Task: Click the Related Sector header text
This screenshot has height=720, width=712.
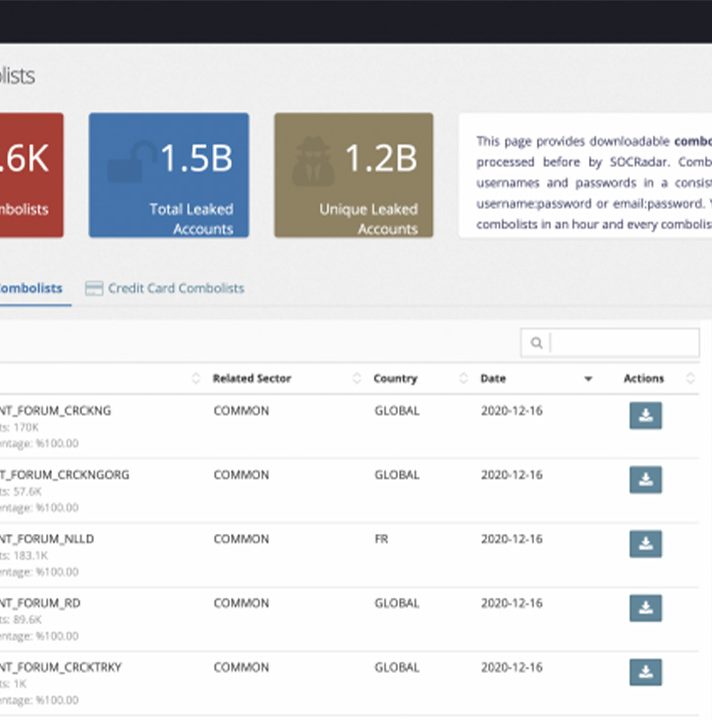Action: (252, 378)
